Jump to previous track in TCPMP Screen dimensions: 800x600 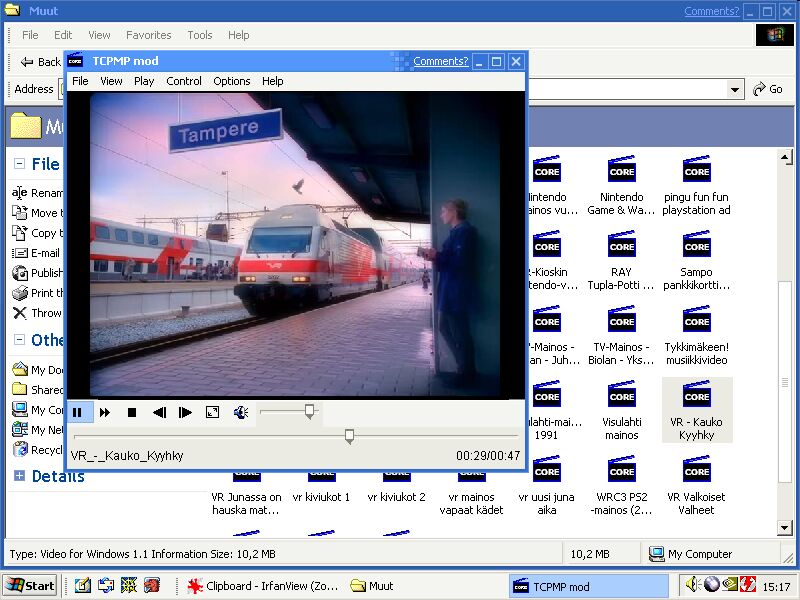159,412
